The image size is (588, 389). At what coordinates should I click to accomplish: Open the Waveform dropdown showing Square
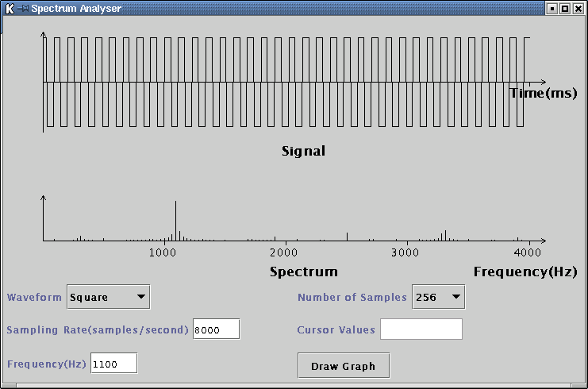pyautogui.click(x=108, y=297)
